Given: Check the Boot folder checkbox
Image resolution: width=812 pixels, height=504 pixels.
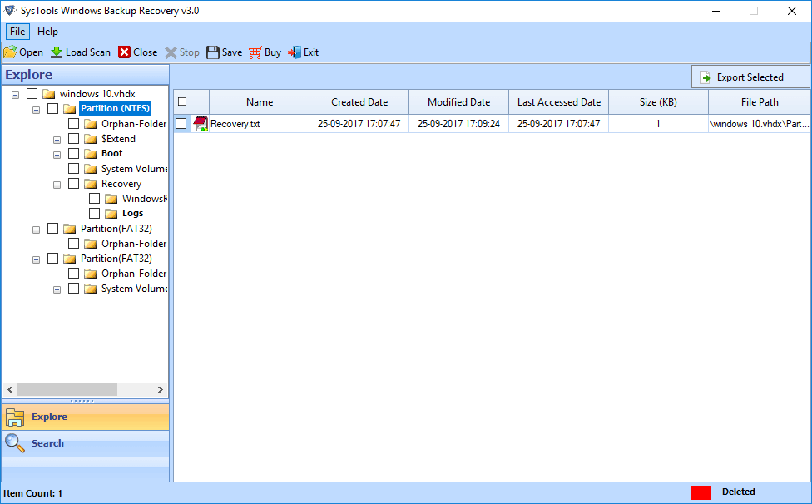Looking at the screenshot, I should click(73, 154).
